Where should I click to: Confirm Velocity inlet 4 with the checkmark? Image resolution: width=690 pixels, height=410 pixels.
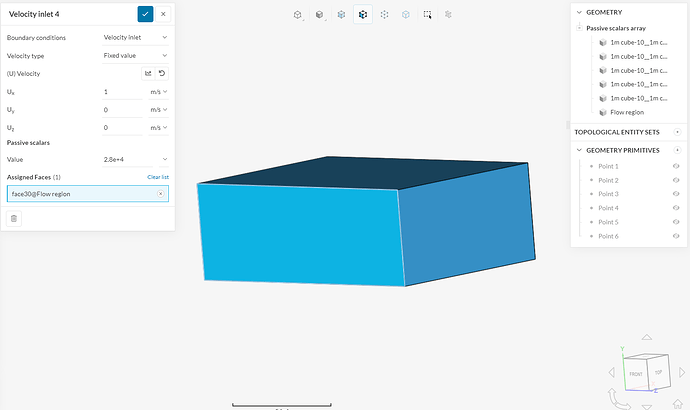145,14
